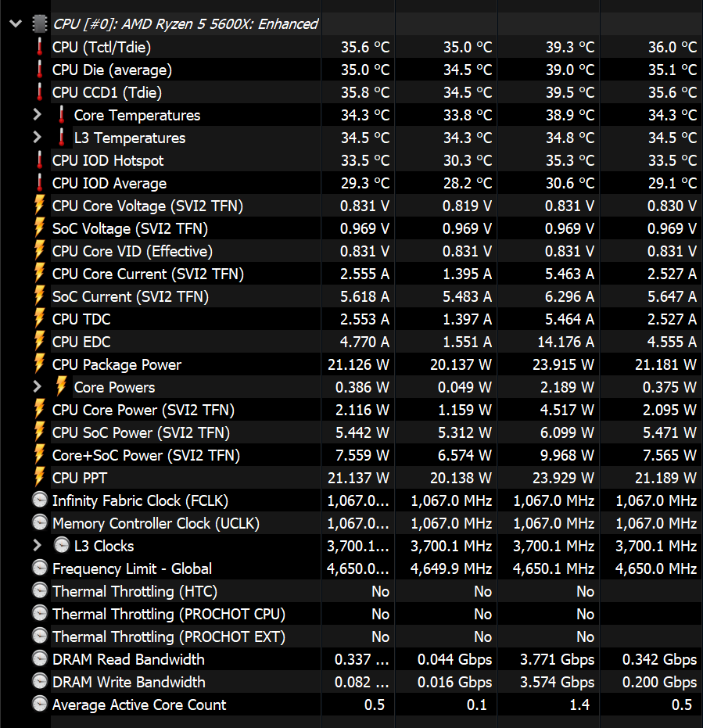Select the CPU CCD1 (Tdie) label

point(107,93)
